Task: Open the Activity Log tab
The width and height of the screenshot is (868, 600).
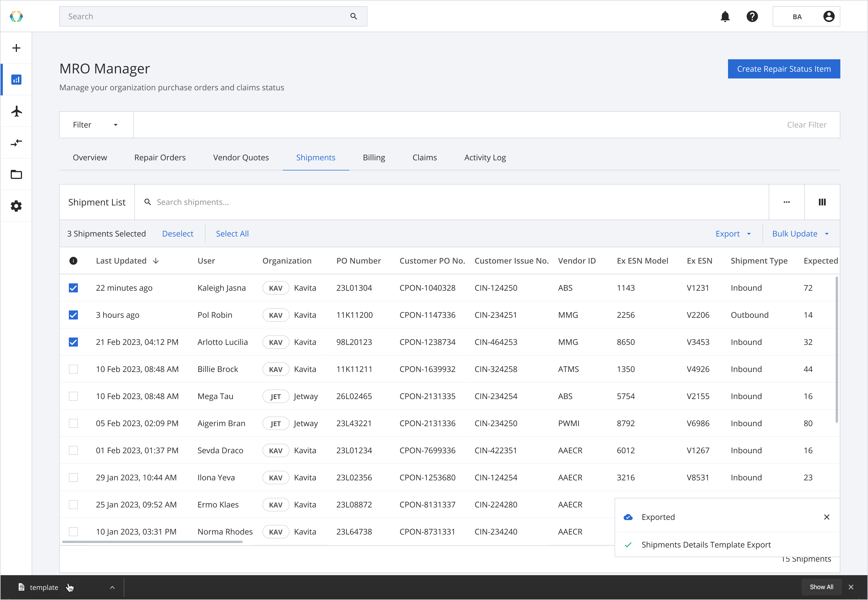Action: [485, 157]
